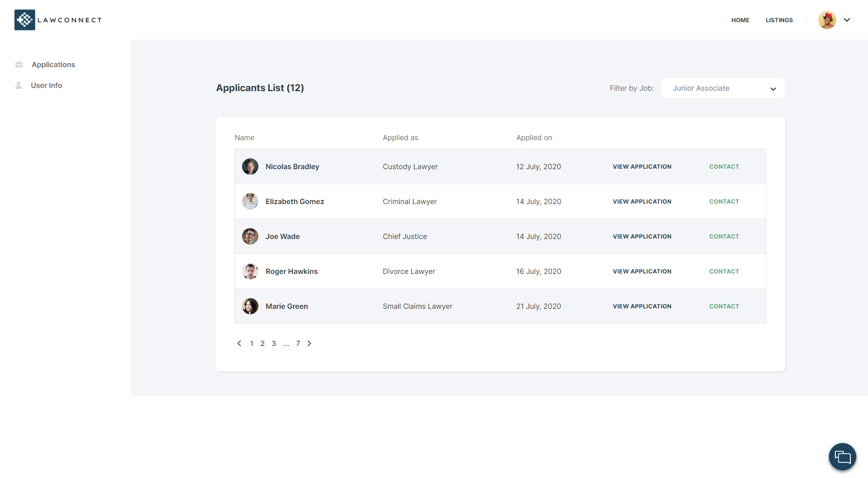Viewport: 868px width, 478px height.
Task: Go to page 2 in pagination
Action: (x=262, y=343)
